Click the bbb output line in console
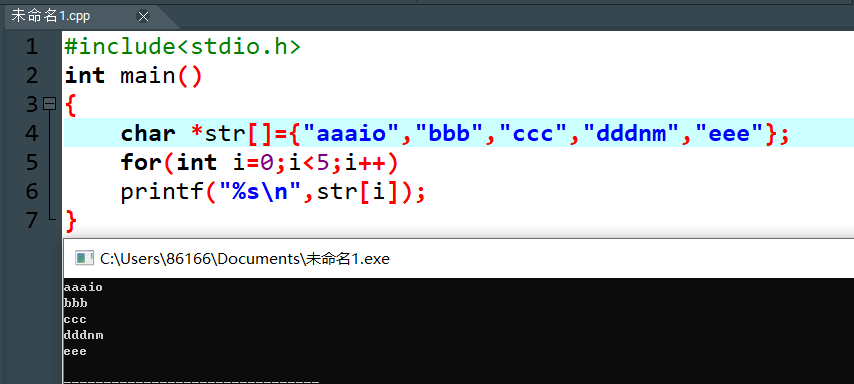 click(x=75, y=303)
